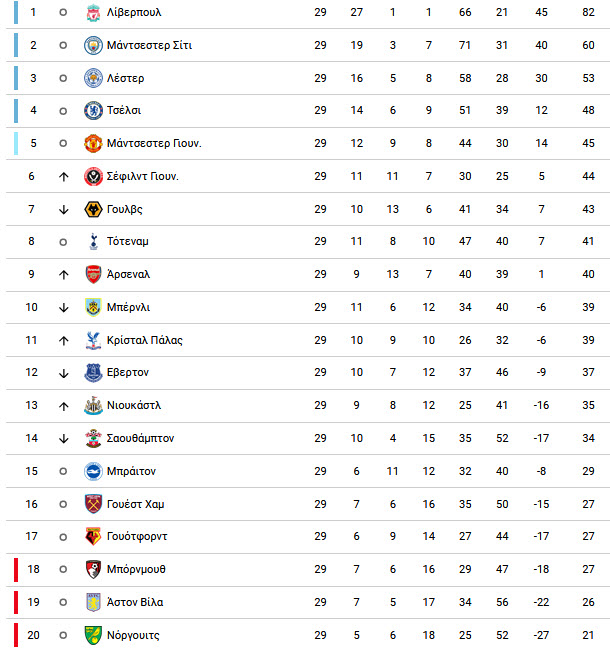Open the Σαουθάμπτον team page
Screen dimensions: 610x659
click(140, 438)
